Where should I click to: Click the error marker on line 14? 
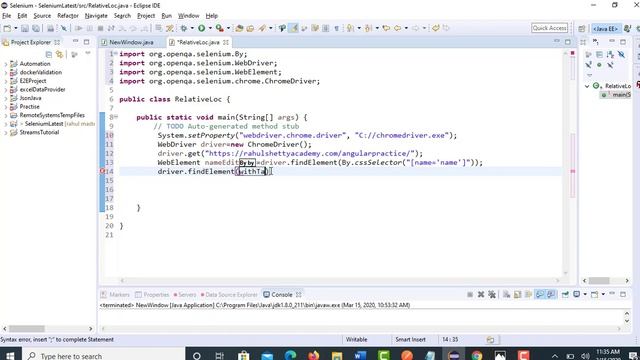click(x=102, y=171)
